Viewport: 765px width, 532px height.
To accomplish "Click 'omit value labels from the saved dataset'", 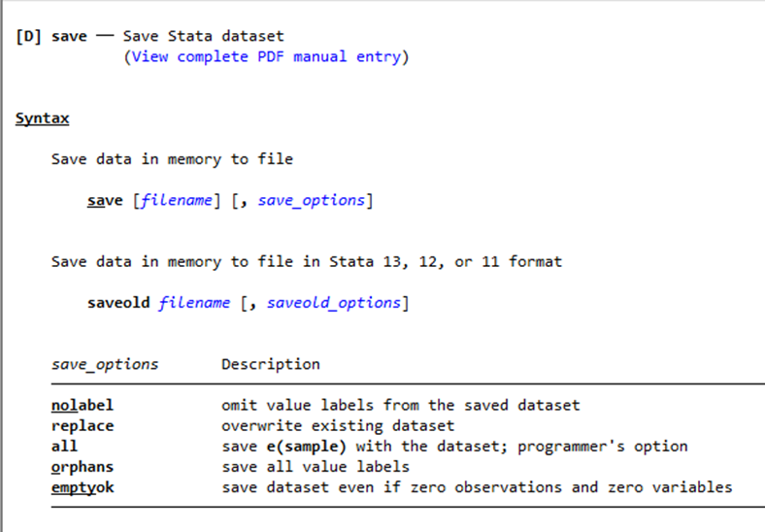I will pos(400,405).
